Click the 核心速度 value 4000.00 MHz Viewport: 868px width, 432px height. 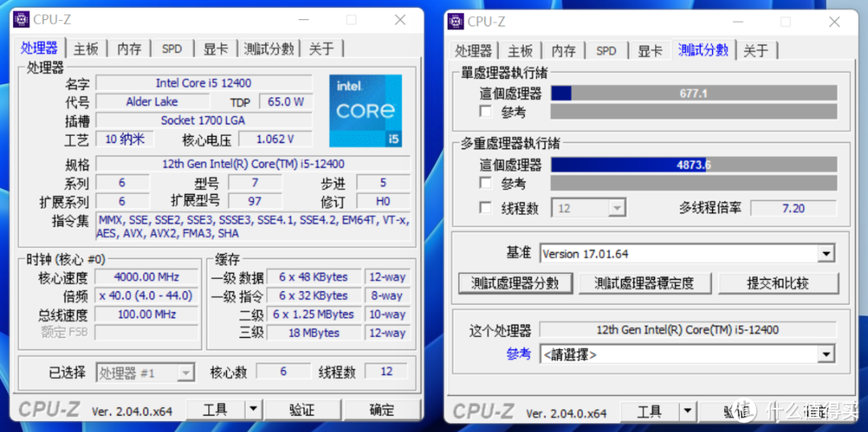click(146, 277)
